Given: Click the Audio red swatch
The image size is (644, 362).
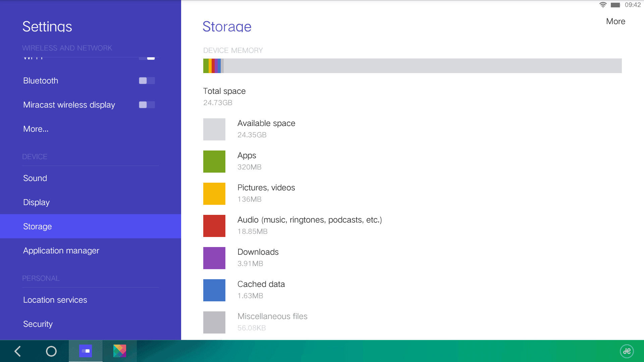Looking at the screenshot, I should [214, 226].
